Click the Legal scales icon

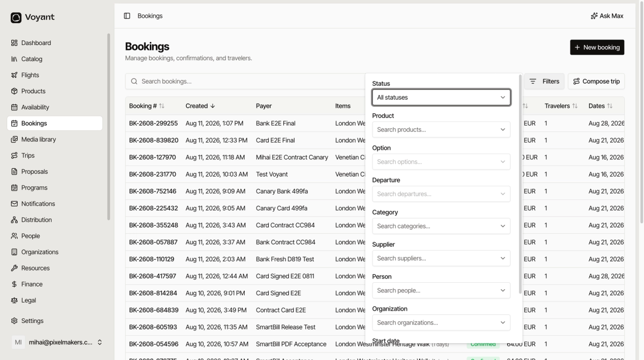14,300
